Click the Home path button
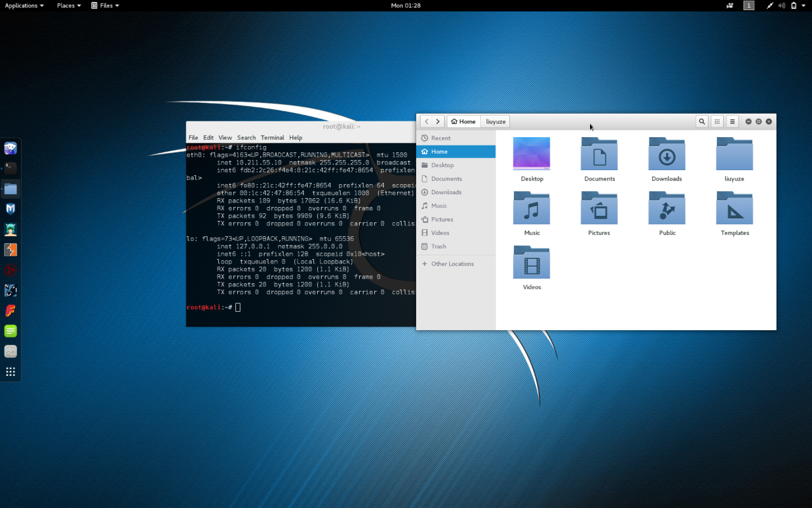Viewport: 812px width, 508px height. 463,121
